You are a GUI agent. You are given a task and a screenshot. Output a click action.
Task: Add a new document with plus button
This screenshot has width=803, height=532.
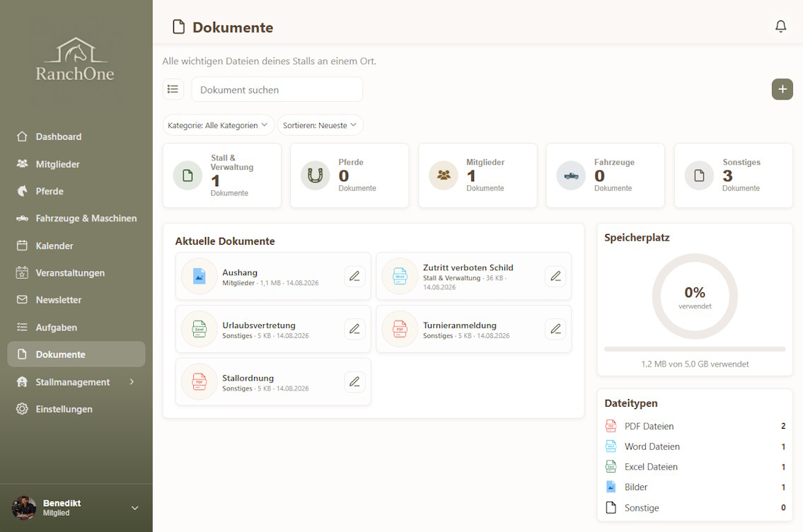pos(782,89)
